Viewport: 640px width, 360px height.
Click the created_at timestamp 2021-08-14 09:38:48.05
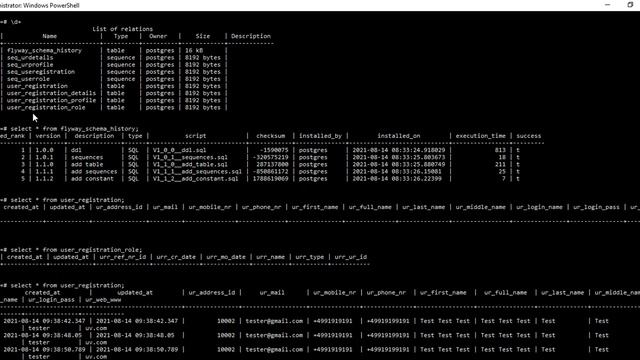coord(42,336)
